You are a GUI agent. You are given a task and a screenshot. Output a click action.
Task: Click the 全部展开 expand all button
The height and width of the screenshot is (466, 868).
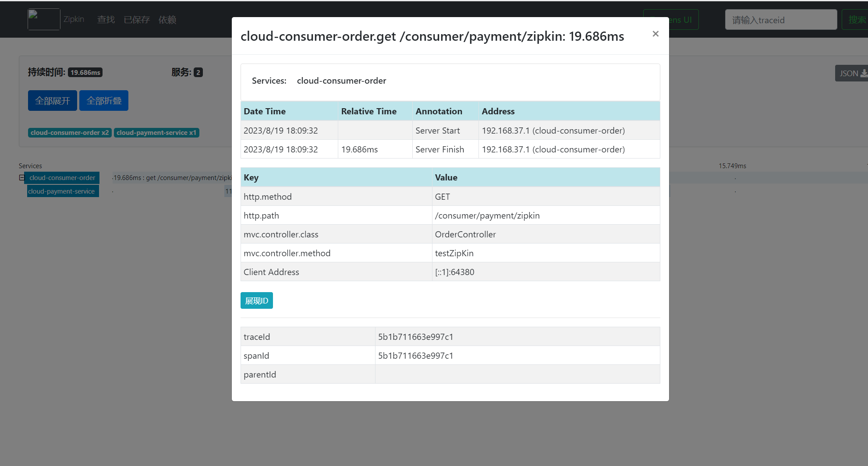tap(53, 101)
